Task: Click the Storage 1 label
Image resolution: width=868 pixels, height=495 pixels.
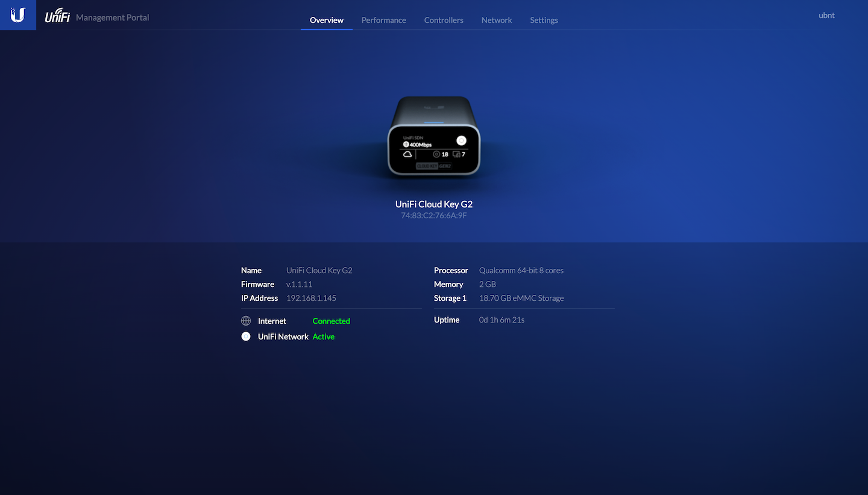Action: pos(450,298)
